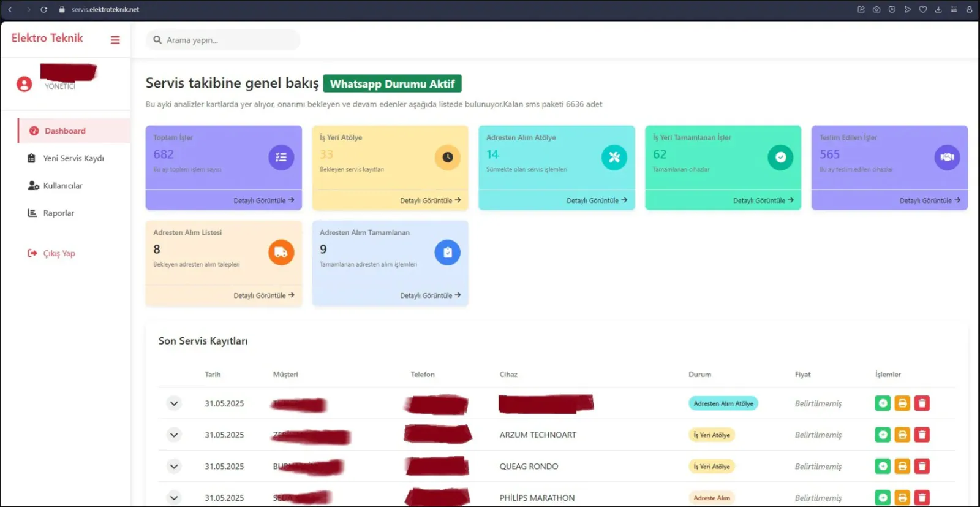Click the Adresten Alım Listesi truck icon
Viewport: 980px width, 507px height.
pos(281,253)
